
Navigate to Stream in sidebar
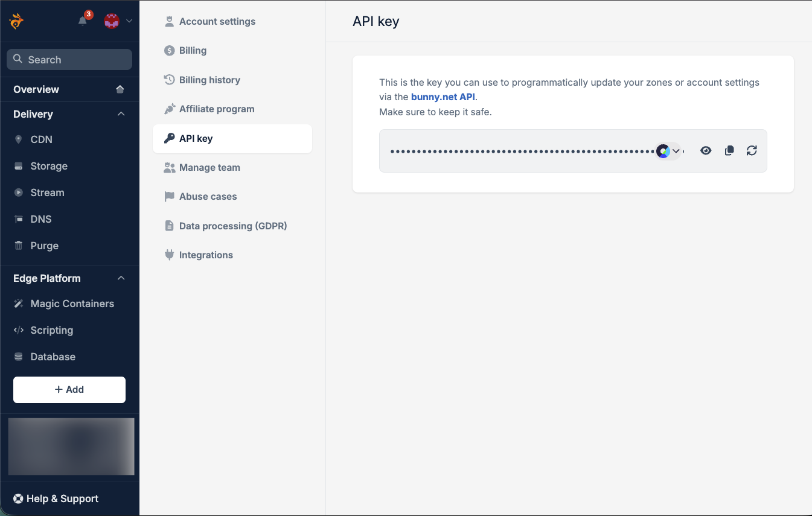click(x=47, y=193)
